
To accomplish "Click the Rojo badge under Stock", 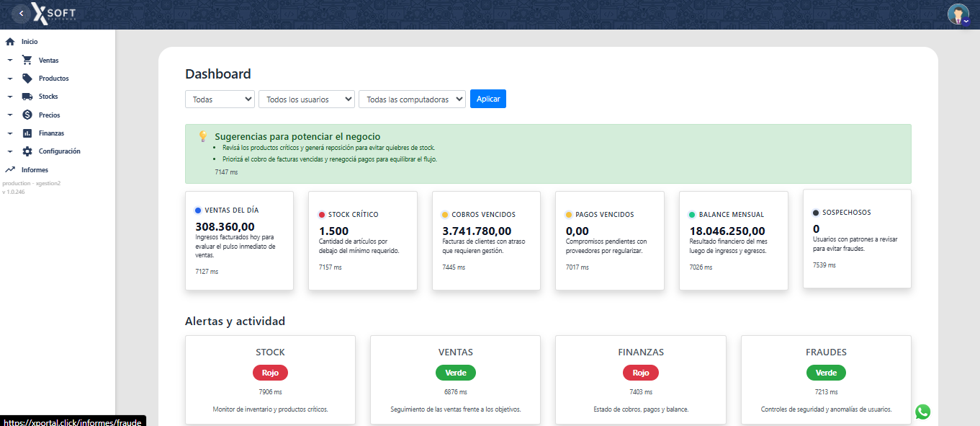I will pyautogui.click(x=270, y=373).
